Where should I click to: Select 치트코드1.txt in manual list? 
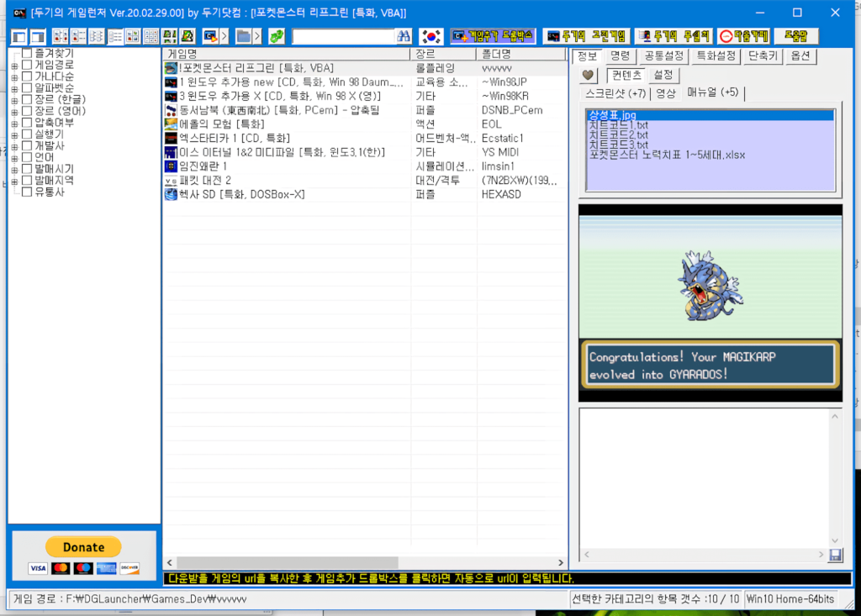[618, 125]
